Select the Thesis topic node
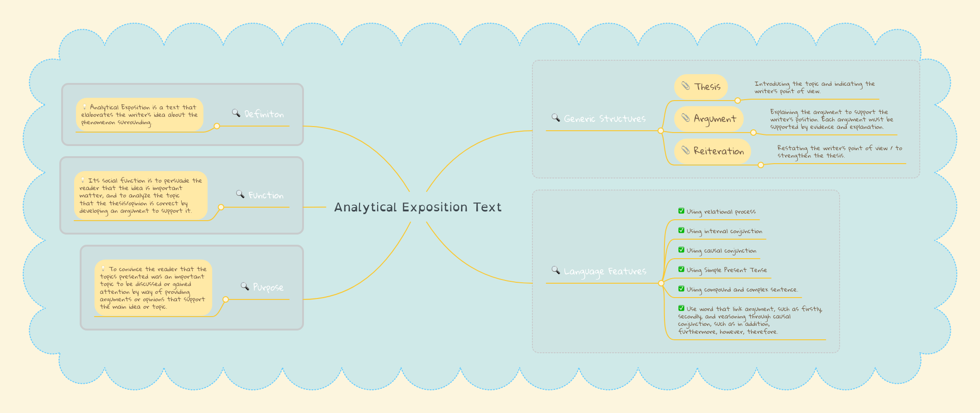 click(x=707, y=87)
